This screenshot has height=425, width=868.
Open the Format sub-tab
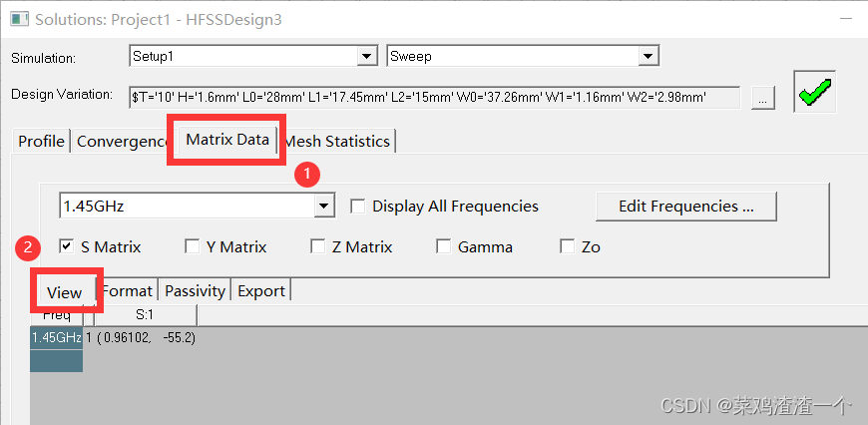127,291
